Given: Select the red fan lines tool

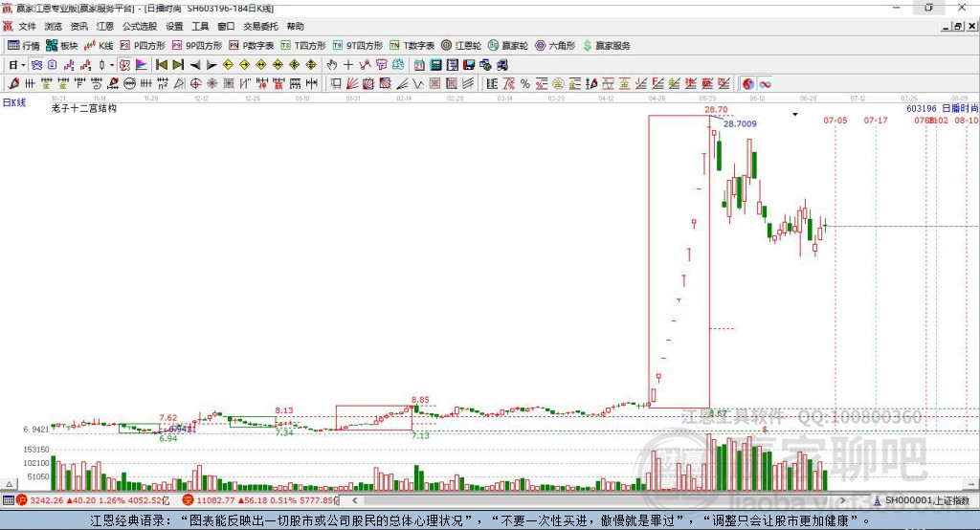Looking at the screenshot, I should point(352,84).
